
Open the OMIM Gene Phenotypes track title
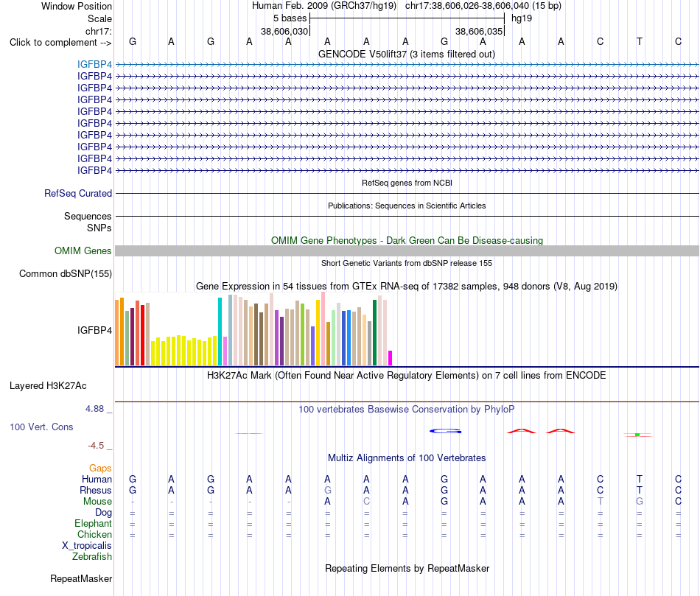[407, 240]
